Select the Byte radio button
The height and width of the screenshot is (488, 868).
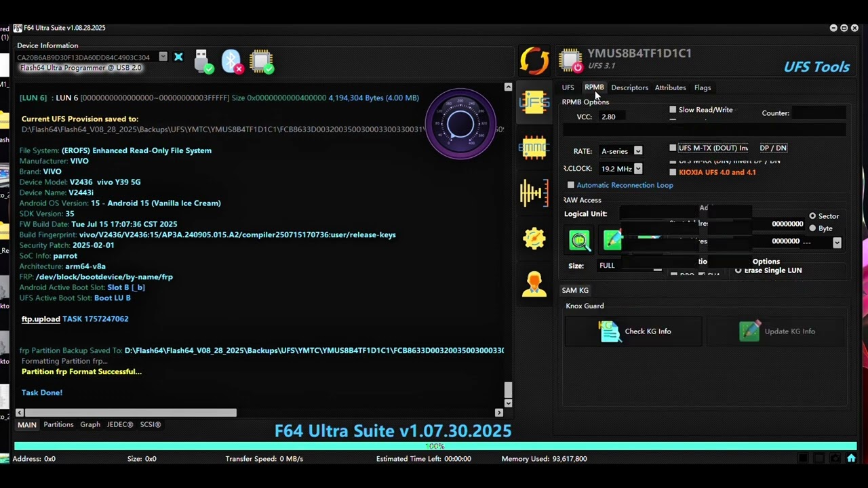point(812,228)
